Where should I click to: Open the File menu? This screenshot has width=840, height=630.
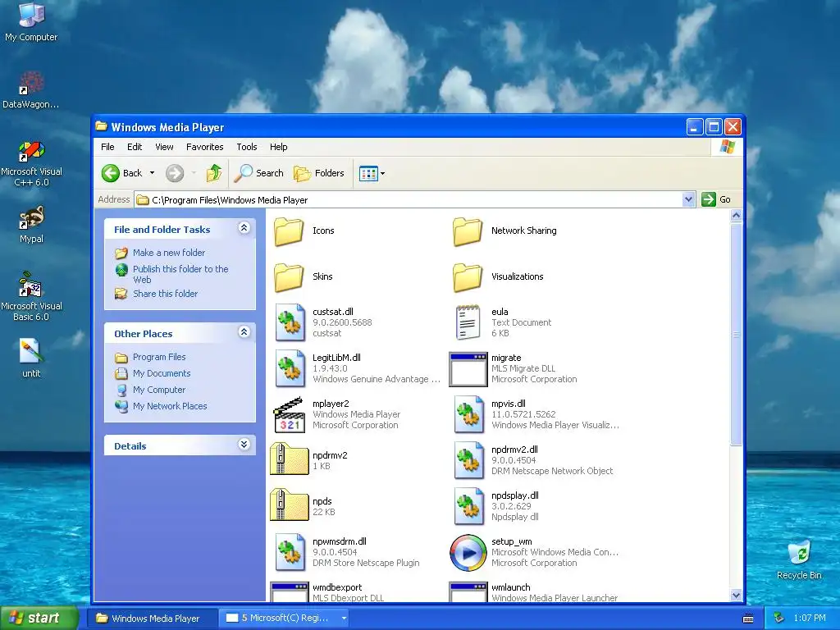click(x=107, y=147)
